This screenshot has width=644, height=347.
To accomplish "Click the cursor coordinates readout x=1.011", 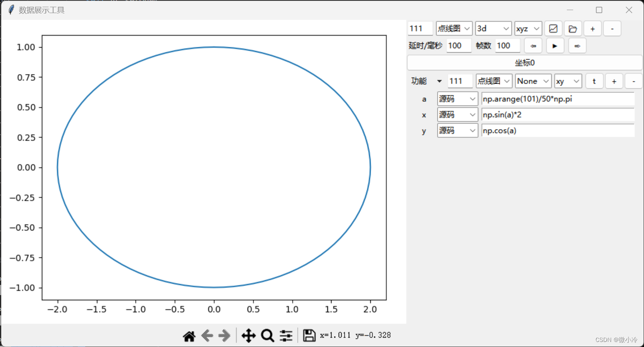I will 335,335.
